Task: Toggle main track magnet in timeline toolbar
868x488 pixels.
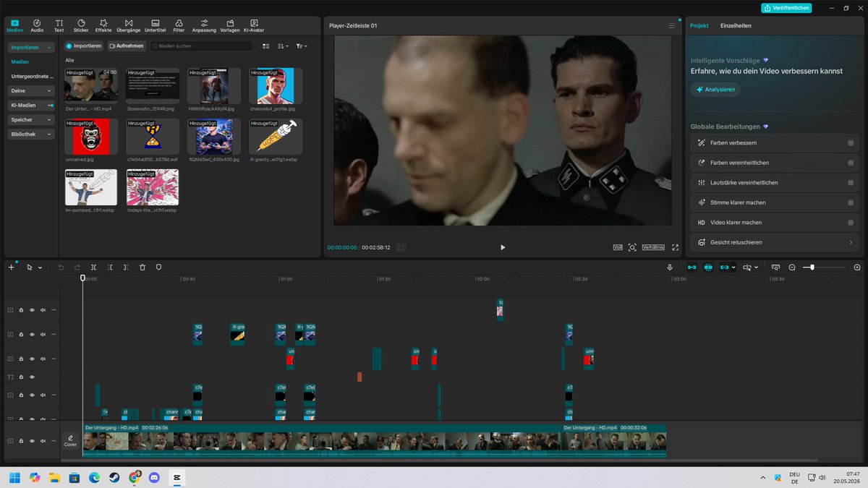Action: pyautogui.click(x=692, y=267)
